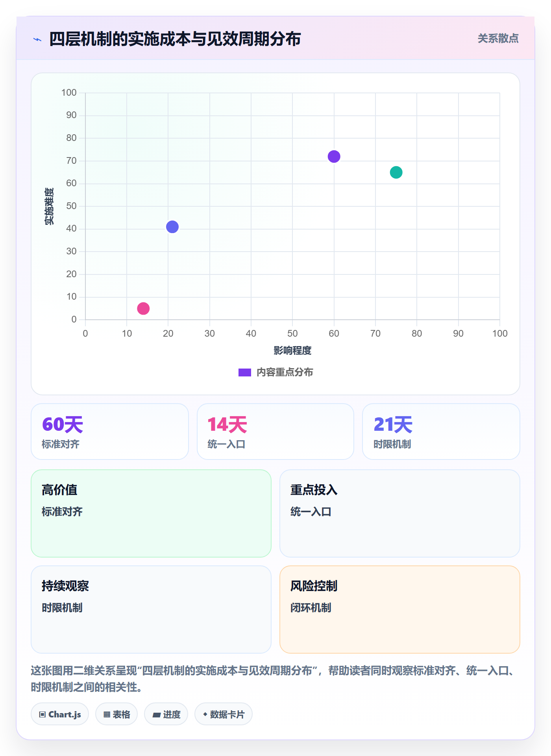Open the 21天 时限机制 stat card
The image size is (551, 756).
pyautogui.click(x=441, y=432)
